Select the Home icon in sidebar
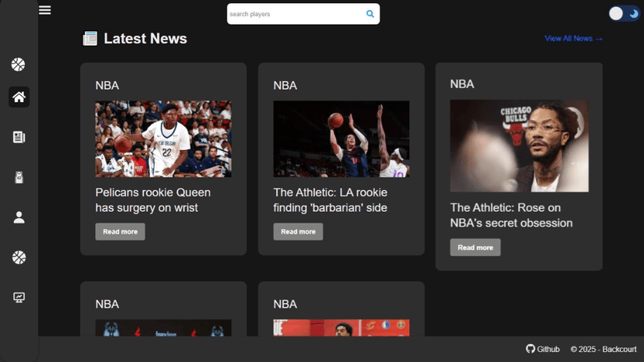The height and width of the screenshot is (362, 644). coord(19,97)
